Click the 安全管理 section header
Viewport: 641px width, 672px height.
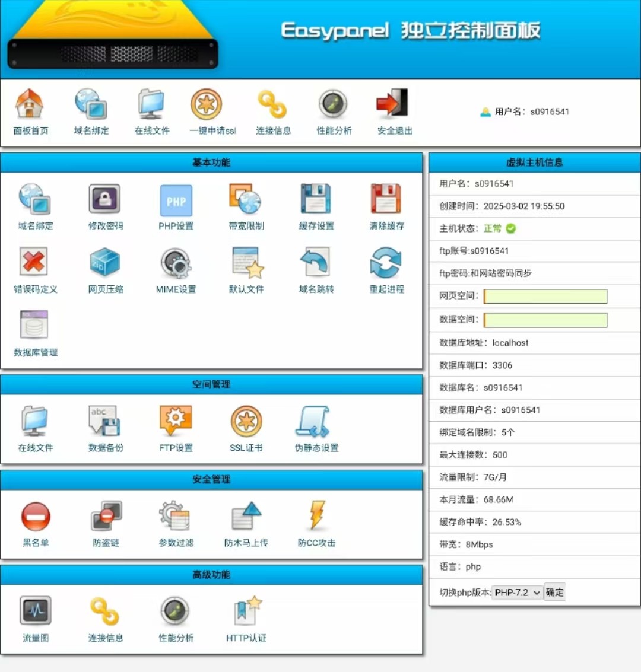pos(211,480)
